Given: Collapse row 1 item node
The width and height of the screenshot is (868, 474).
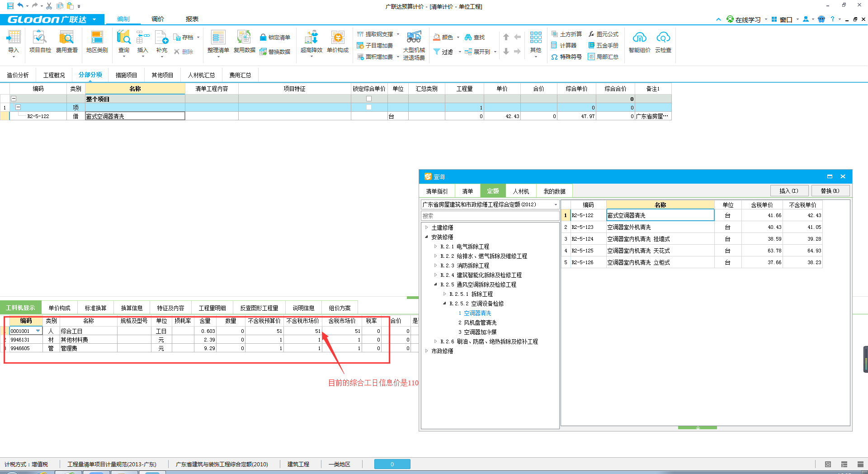Looking at the screenshot, I should coord(18,107).
